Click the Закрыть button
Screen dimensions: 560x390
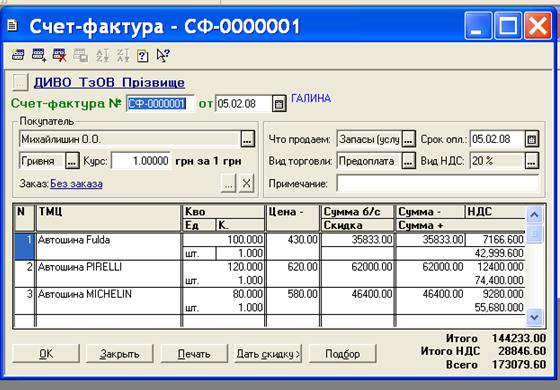pyautogui.click(x=120, y=354)
